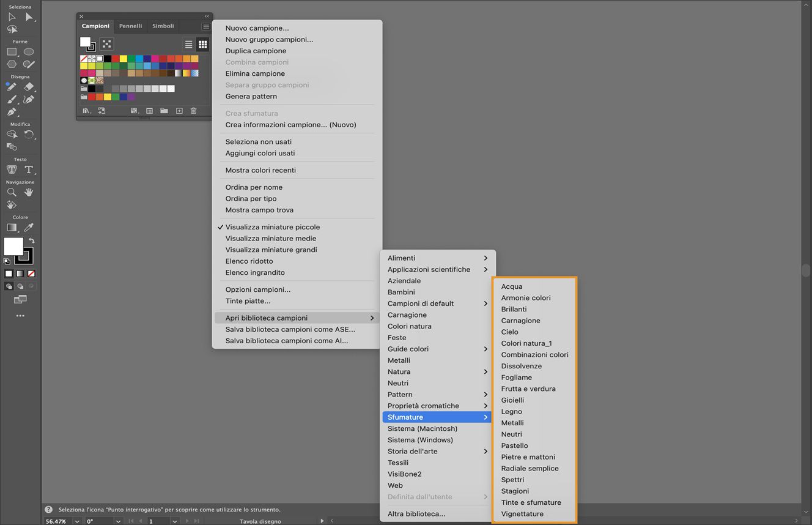This screenshot has width=812, height=525.
Task: Select the Direct Selection tool
Action: pos(29,17)
